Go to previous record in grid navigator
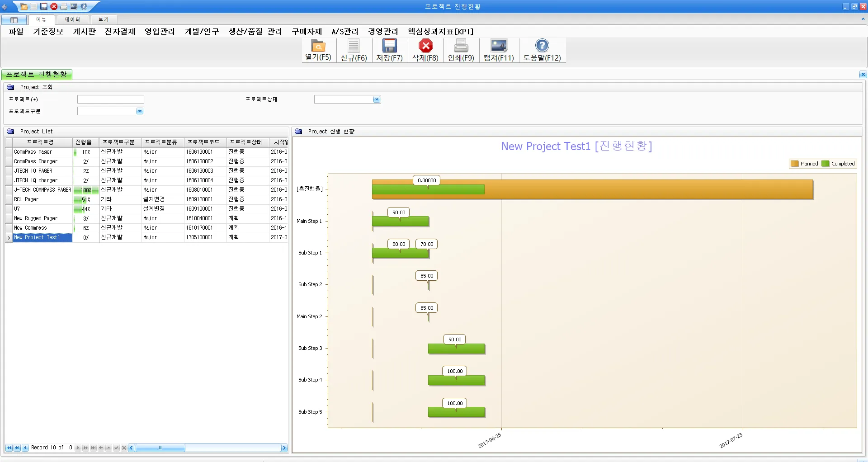868x462 pixels. tap(25, 448)
